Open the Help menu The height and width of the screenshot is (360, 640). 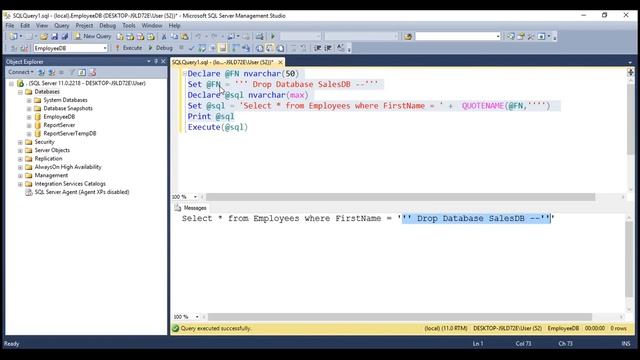pyautogui.click(x=174, y=25)
